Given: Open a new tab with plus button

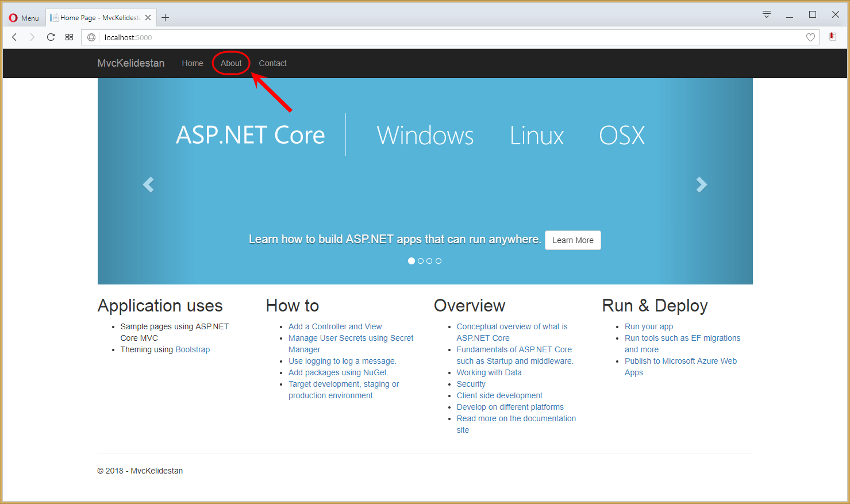Looking at the screenshot, I should [165, 18].
